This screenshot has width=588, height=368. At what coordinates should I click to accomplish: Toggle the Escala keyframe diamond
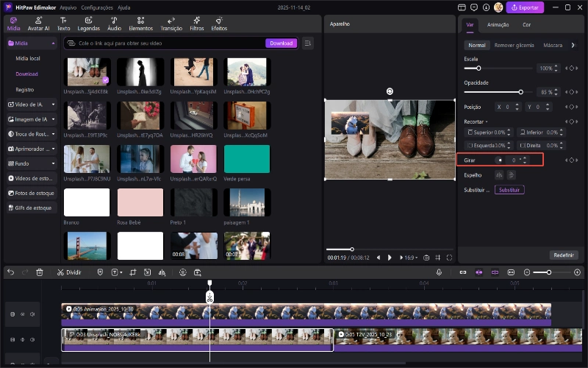point(571,68)
